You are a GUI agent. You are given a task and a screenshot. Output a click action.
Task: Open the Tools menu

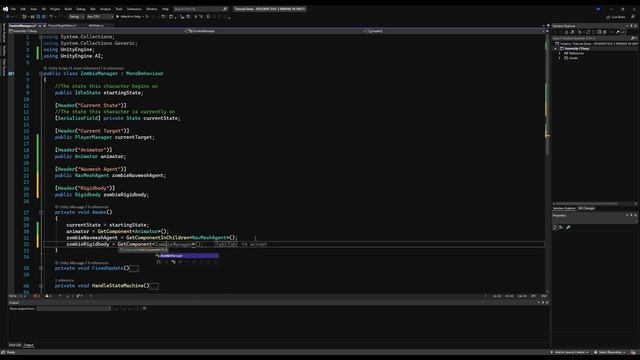119,9
